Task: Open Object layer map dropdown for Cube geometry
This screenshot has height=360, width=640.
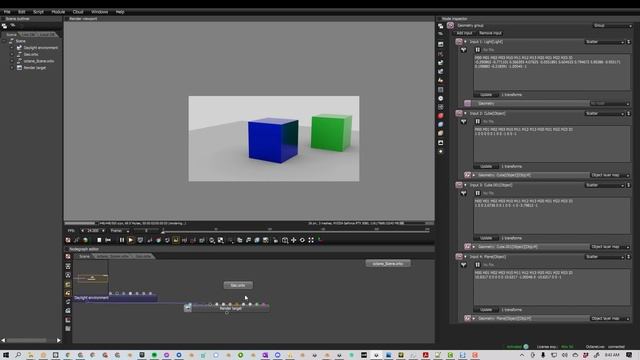Action: 610,175
